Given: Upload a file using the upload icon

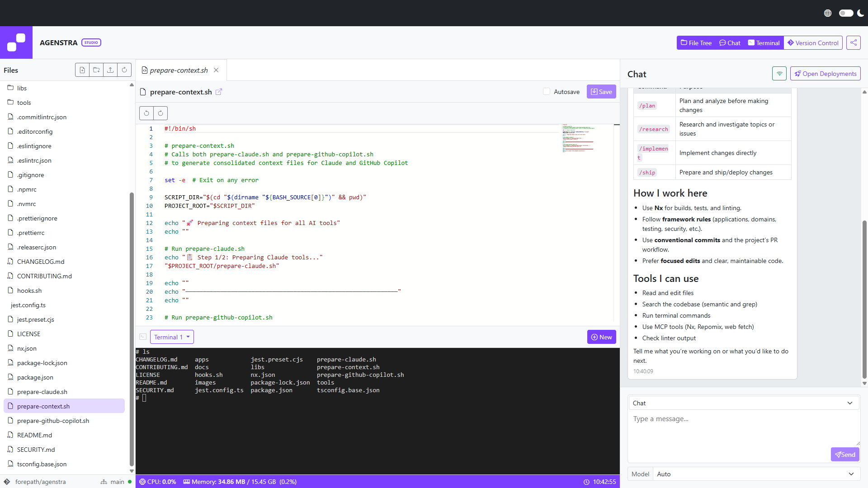Looking at the screenshot, I should (110, 70).
